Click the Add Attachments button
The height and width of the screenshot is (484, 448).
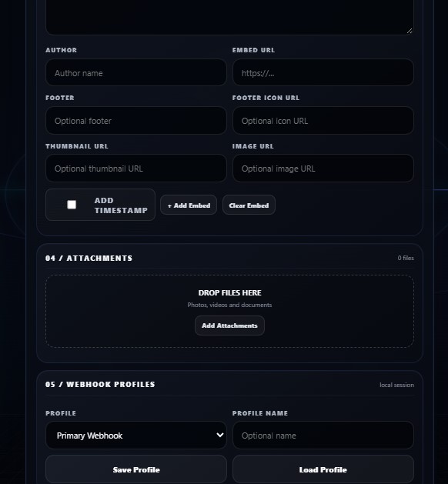click(229, 325)
